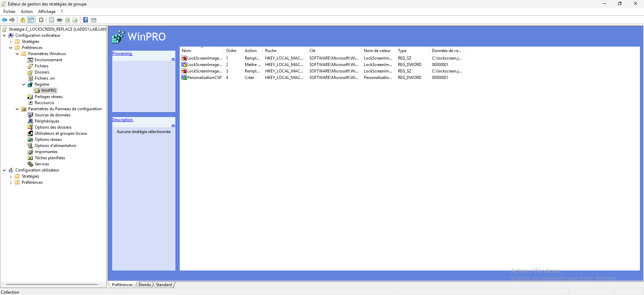Click the up one level folder icon
644x295 pixels.
(23, 20)
